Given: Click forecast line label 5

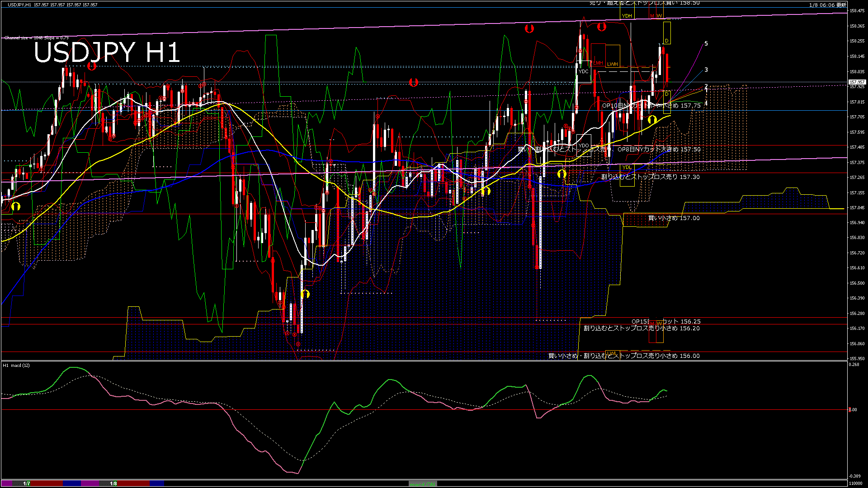Looking at the screenshot, I should (706, 44).
